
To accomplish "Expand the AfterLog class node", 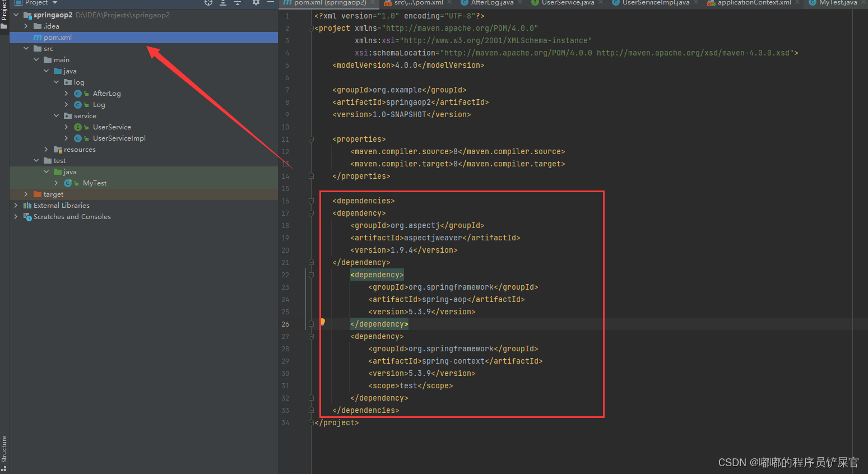I will (x=66, y=94).
